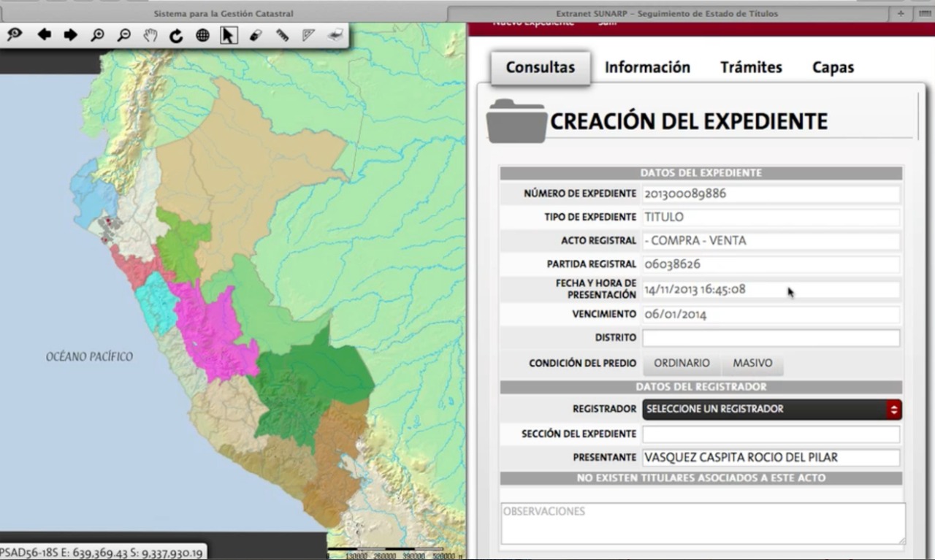Image resolution: width=935 pixels, height=560 pixels.
Task: Click the printer icon in map toolbar
Action: (x=335, y=34)
